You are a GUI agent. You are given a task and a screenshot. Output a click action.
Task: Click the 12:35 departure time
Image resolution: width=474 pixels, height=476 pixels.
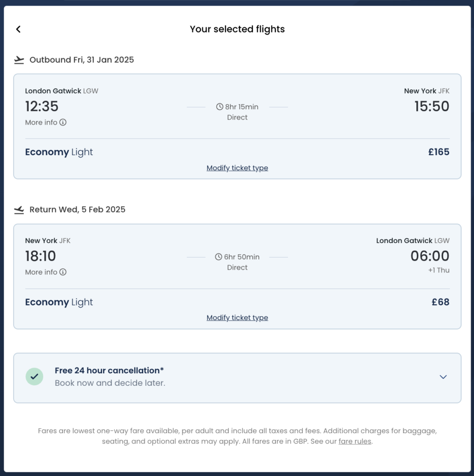(42, 106)
